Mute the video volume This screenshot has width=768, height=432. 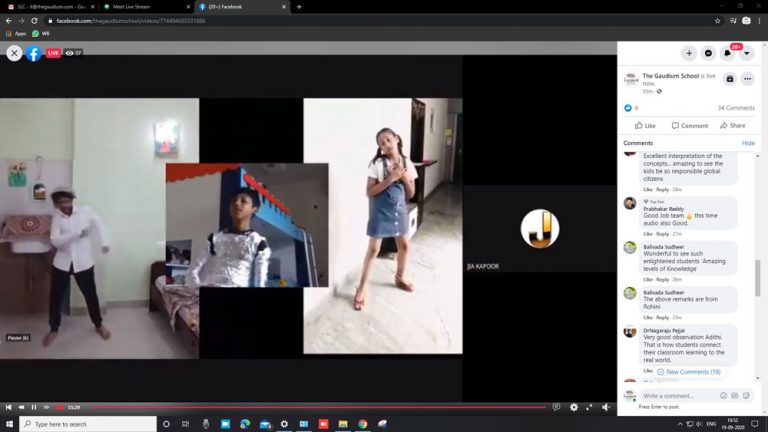[x=606, y=408]
